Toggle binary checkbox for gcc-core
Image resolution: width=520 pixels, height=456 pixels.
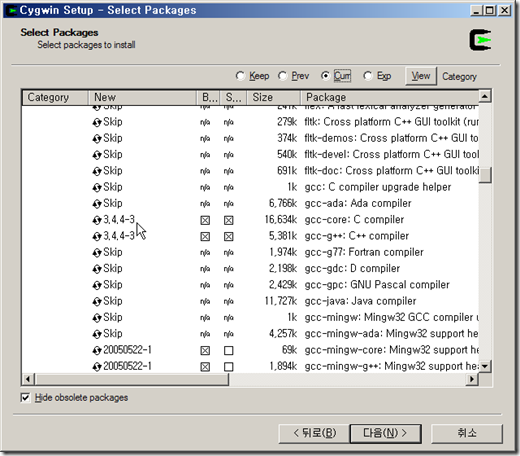pyautogui.click(x=205, y=220)
